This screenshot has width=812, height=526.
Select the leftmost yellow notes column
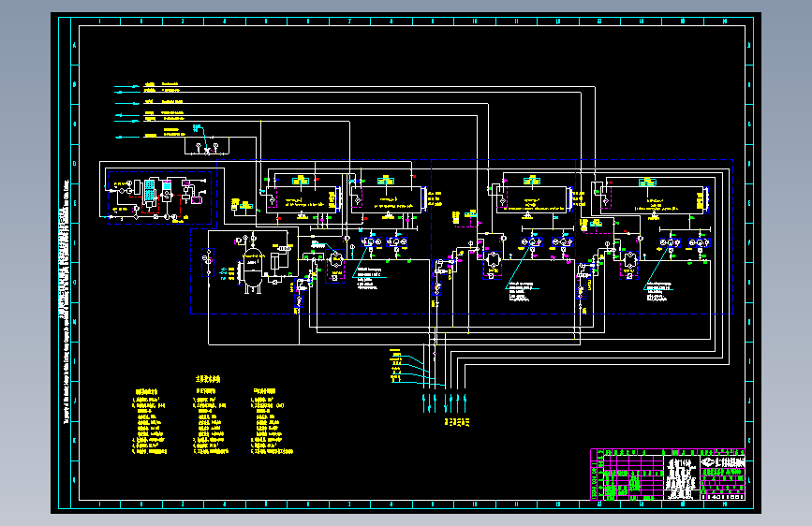pyautogui.click(x=150, y=422)
